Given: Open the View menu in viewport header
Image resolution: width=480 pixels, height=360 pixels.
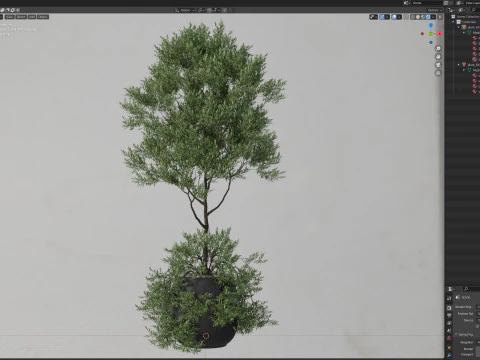Looking at the screenshot, I should tap(9, 17).
